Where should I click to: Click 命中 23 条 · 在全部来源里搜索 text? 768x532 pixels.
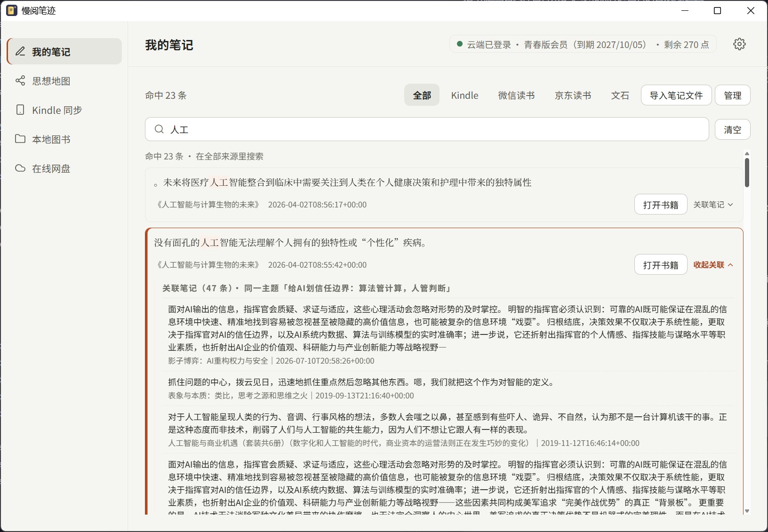(204, 156)
